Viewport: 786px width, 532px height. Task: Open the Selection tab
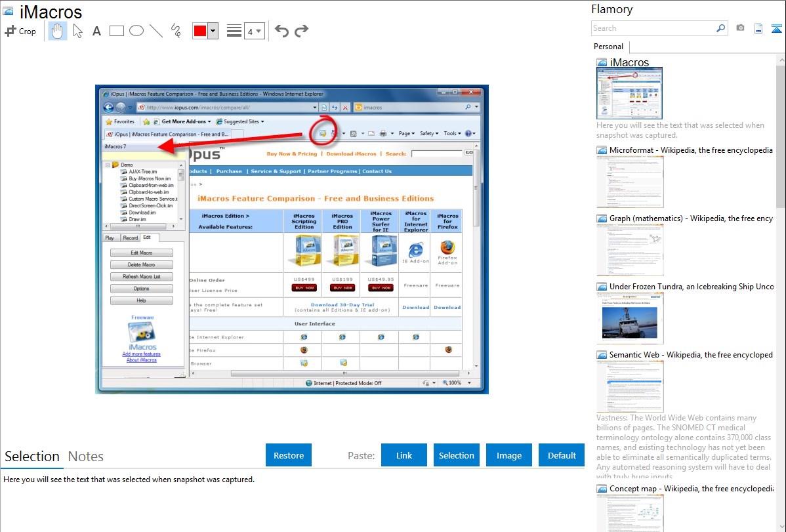point(32,457)
